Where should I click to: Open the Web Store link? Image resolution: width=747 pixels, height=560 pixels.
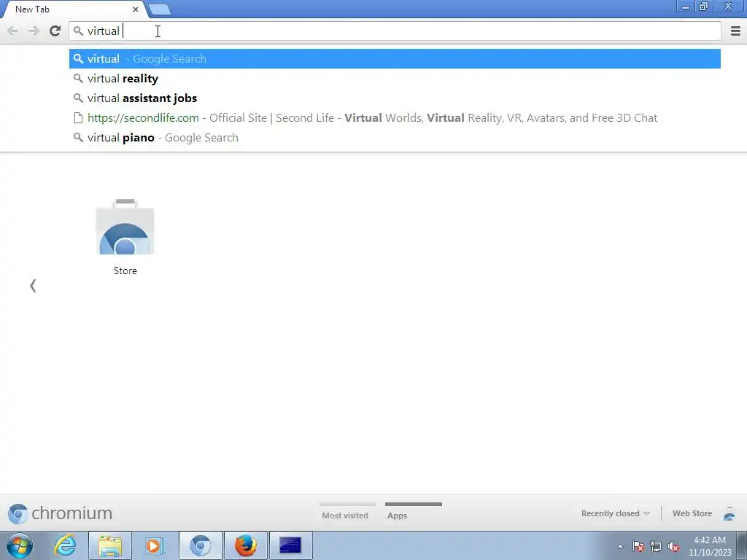[x=692, y=513]
